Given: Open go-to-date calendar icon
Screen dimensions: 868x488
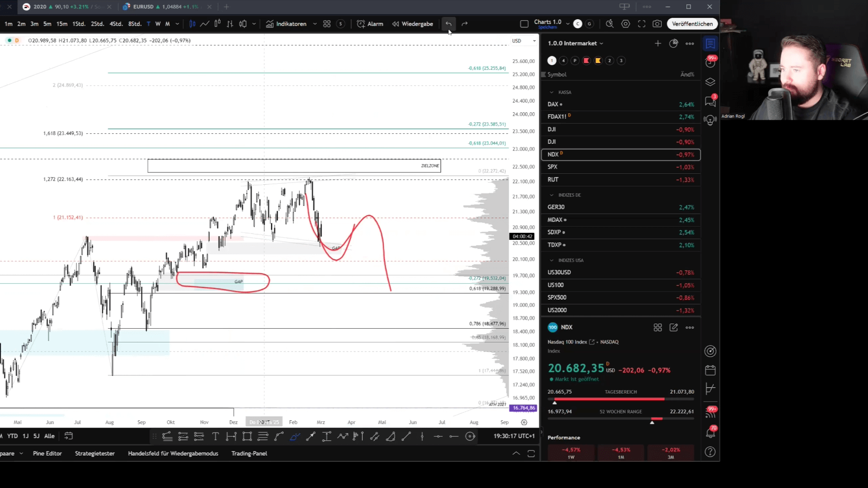Looking at the screenshot, I should click(x=68, y=436).
